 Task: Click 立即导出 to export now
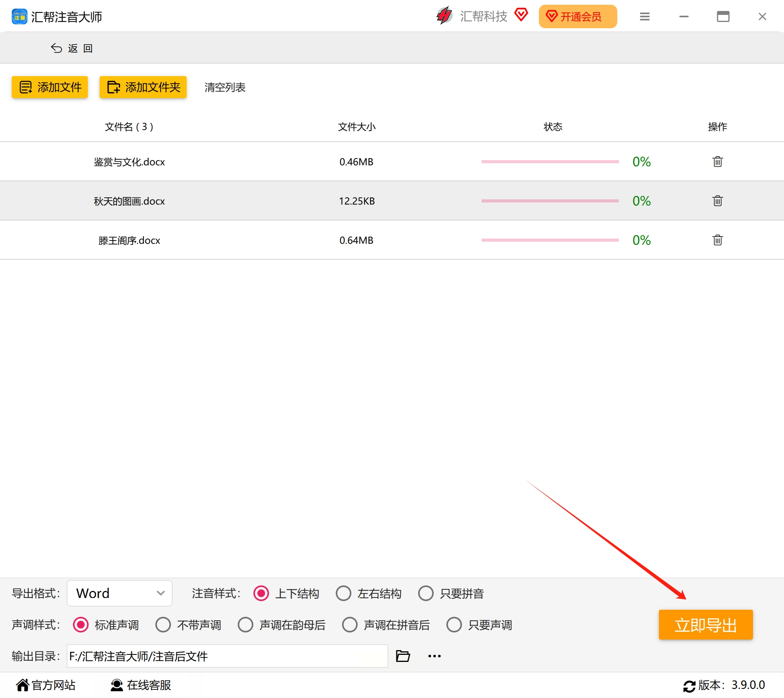(x=706, y=625)
